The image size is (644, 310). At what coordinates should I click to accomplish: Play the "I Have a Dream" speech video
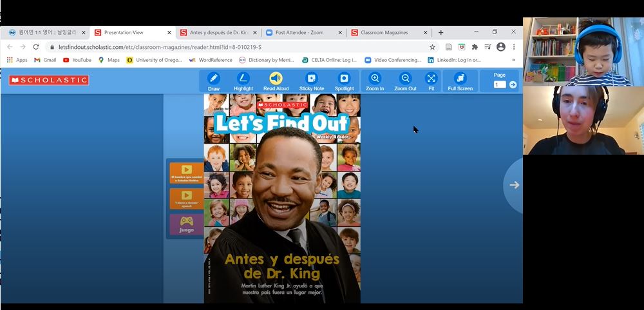(187, 199)
